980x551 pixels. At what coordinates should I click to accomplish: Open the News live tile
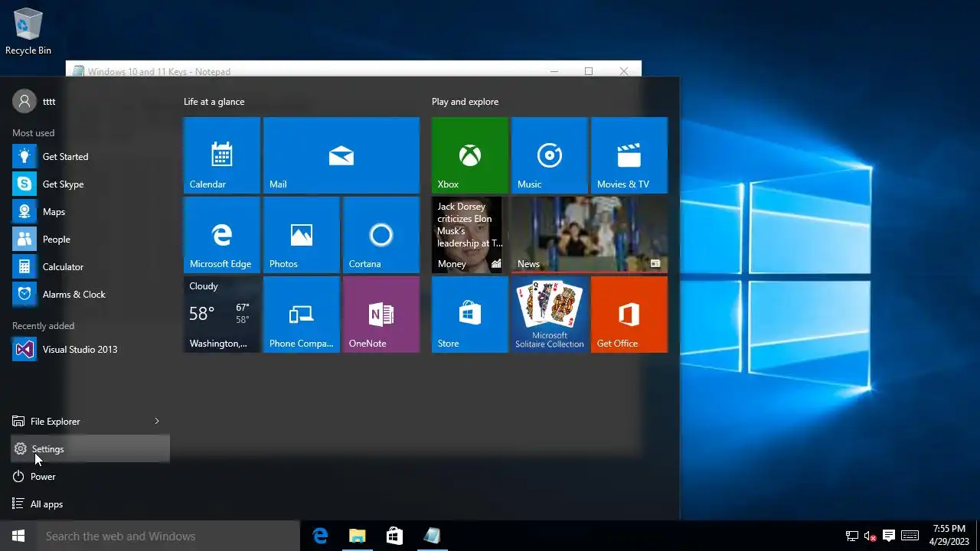pyautogui.click(x=590, y=235)
